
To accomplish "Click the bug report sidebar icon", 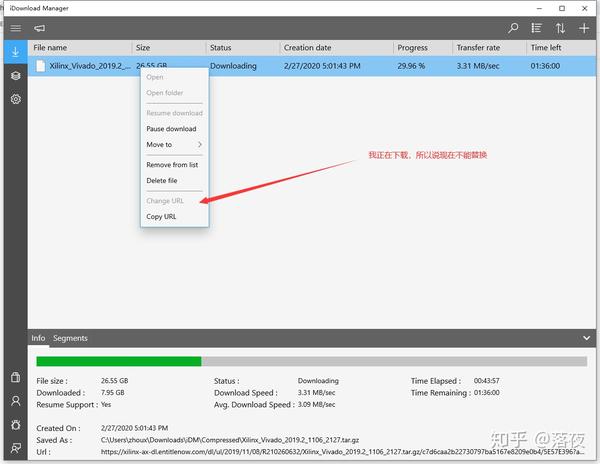I will [15, 425].
